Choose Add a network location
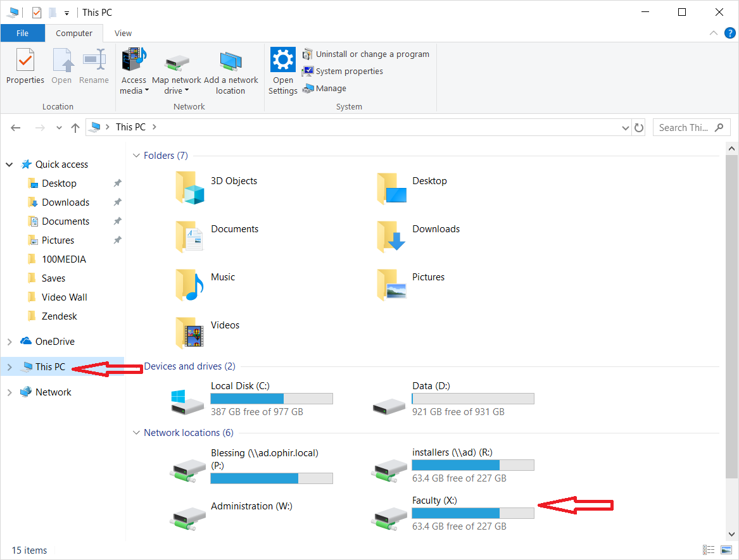The image size is (739, 560). pyautogui.click(x=231, y=71)
